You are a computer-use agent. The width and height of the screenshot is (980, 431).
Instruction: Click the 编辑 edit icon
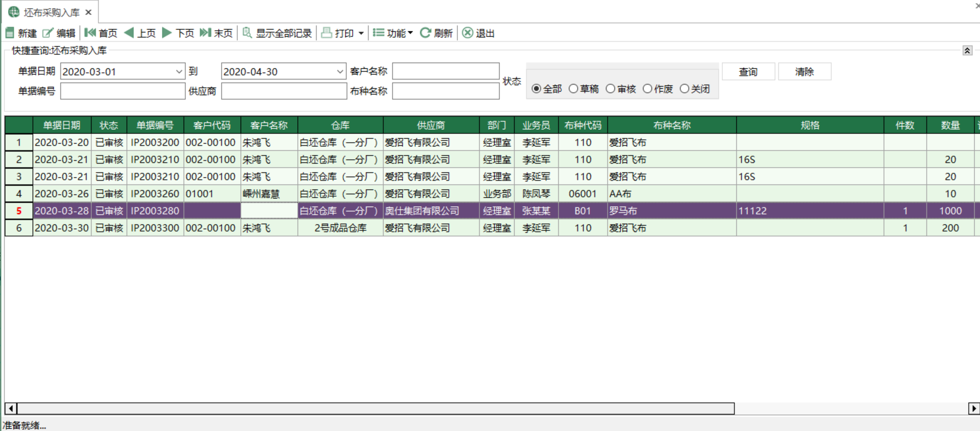[x=47, y=33]
